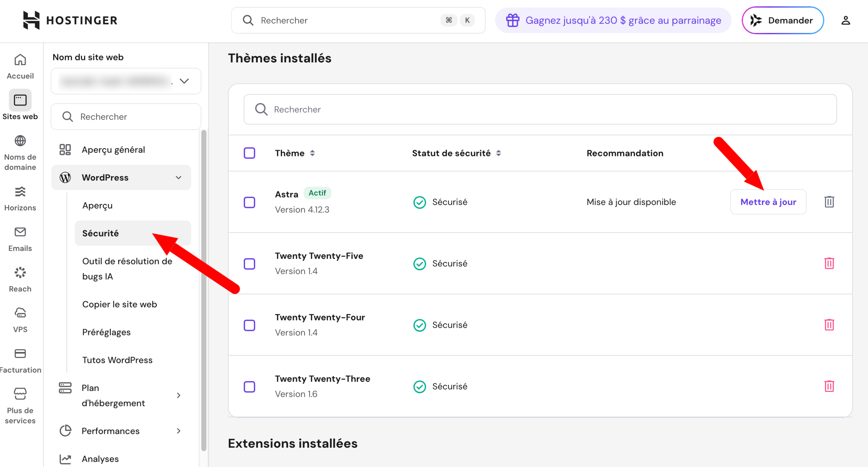Delete Twenty Twenty-Three theme with trash icon
This screenshot has height=467, width=868.
click(x=829, y=386)
